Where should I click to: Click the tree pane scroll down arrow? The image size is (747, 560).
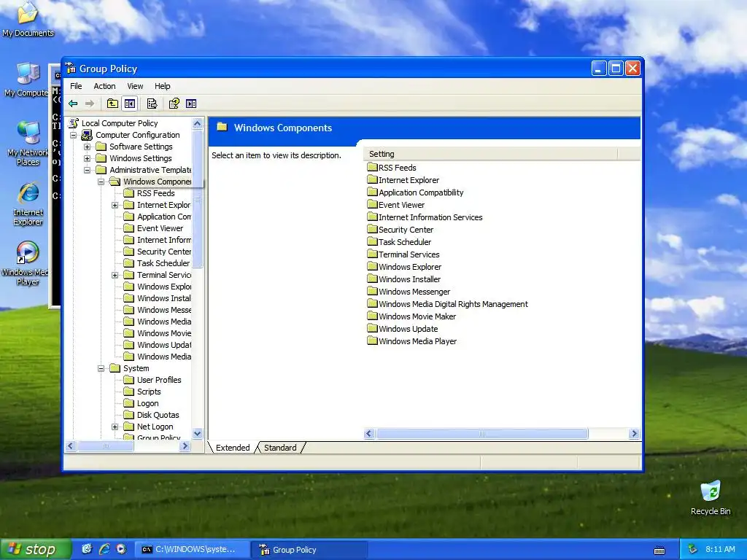[197, 433]
